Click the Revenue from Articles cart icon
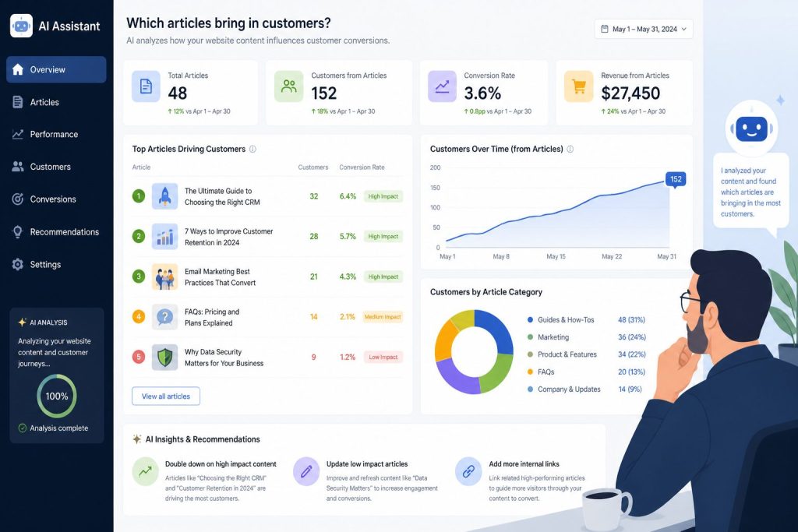This screenshot has width=798, height=532. (x=579, y=86)
